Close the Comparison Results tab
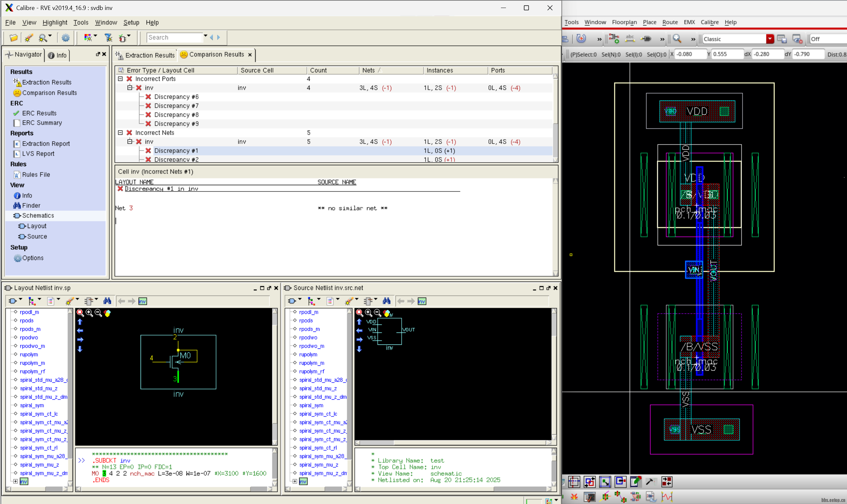The width and height of the screenshot is (847, 504). 250,55
